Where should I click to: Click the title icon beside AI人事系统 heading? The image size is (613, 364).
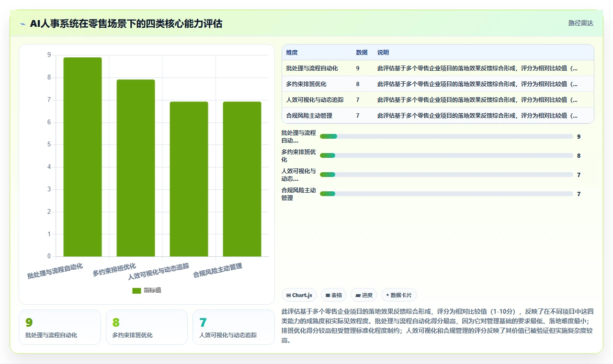pos(23,24)
